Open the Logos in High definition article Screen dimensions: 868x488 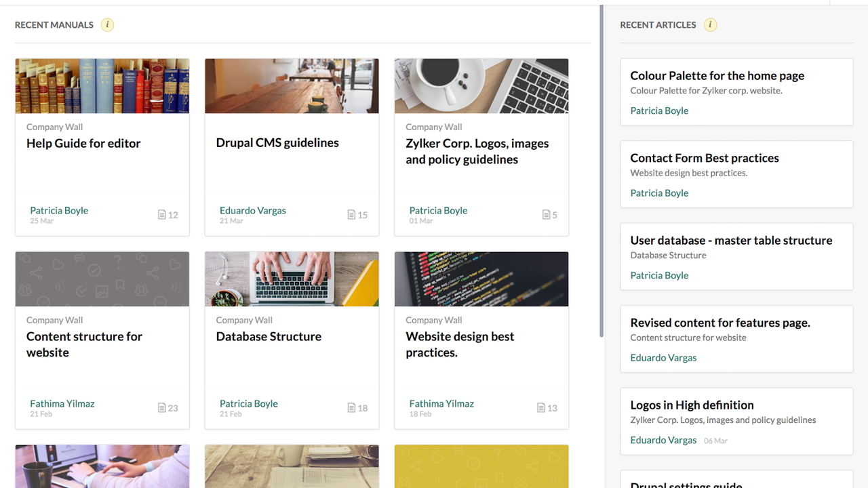pos(692,405)
